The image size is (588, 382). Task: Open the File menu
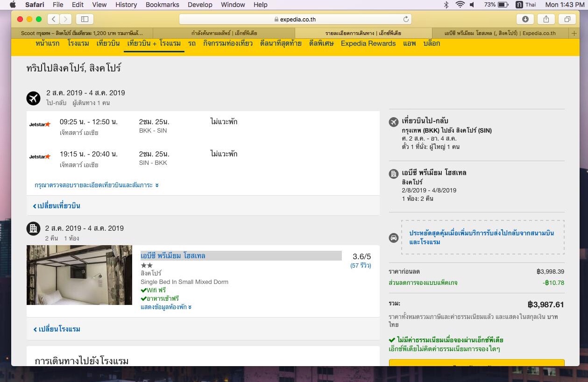click(58, 5)
